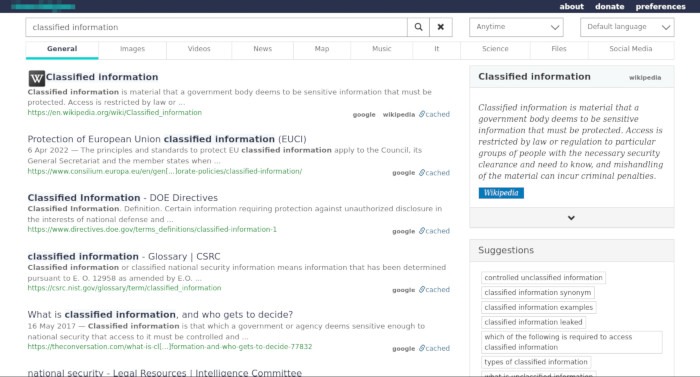This screenshot has width=700, height=377.
Task: Click the Wikipedia W icon beside first result
Action: (x=37, y=79)
